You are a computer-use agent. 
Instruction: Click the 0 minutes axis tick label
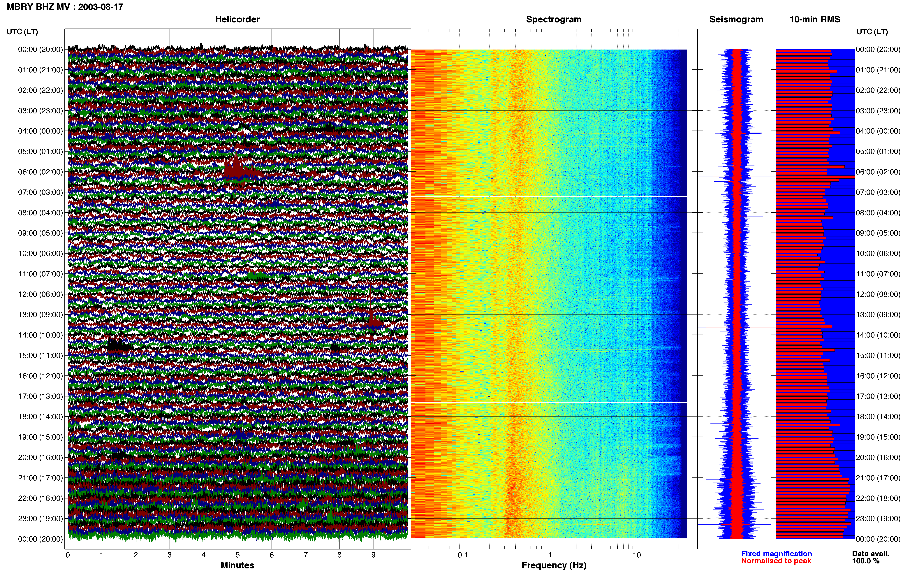pos(68,555)
